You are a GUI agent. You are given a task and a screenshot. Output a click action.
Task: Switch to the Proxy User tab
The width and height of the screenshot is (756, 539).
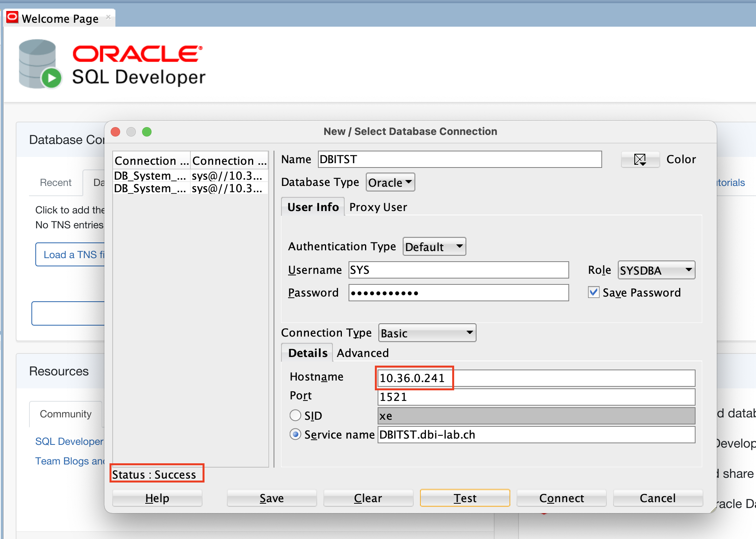tap(378, 207)
